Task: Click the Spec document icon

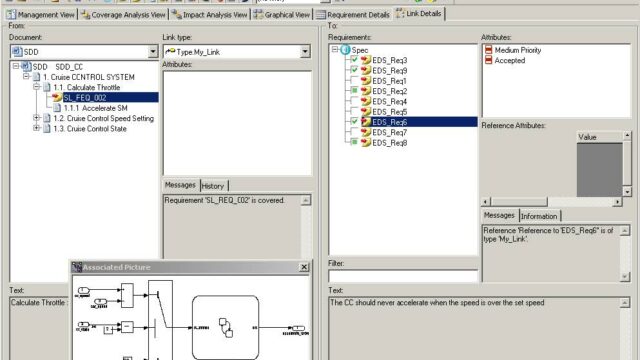Action: coord(345,50)
